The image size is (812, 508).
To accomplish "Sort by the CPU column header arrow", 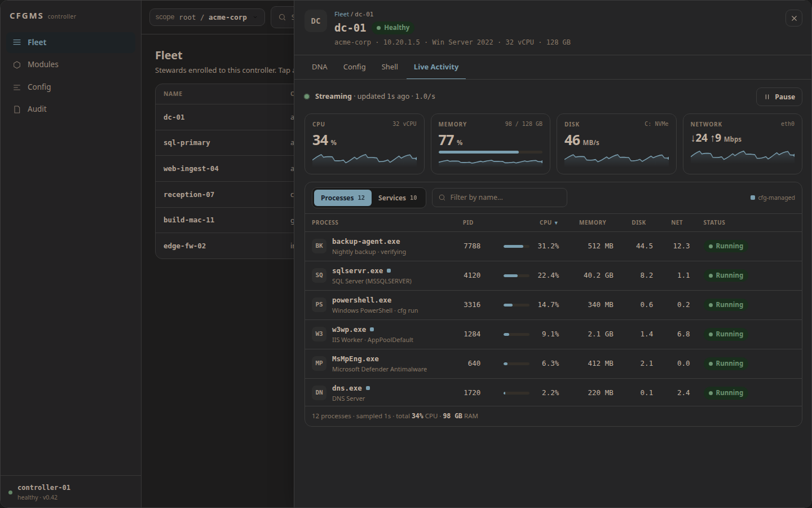I will 556,223.
